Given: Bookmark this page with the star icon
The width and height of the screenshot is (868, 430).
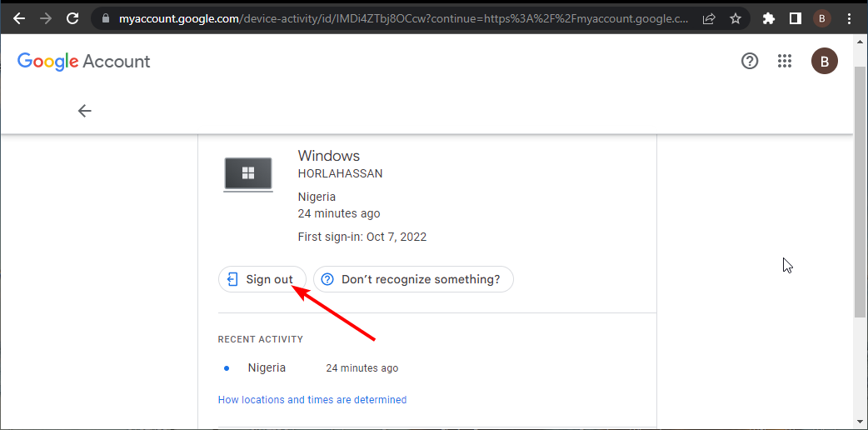Looking at the screenshot, I should [x=735, y=17].
